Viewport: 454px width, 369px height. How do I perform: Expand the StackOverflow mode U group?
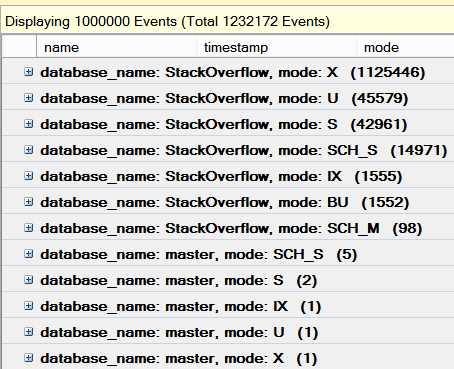click(x=29, y=98)
